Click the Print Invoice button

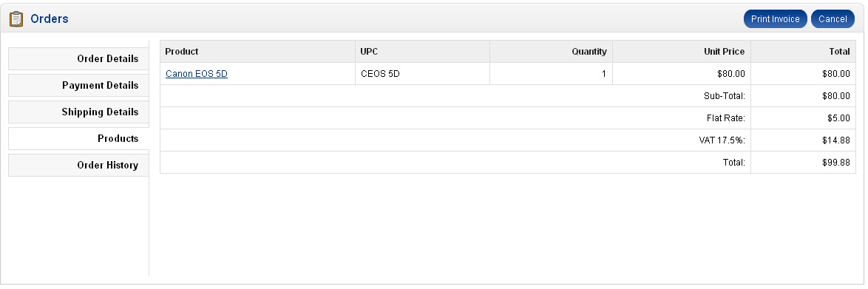tap(775, 18)
